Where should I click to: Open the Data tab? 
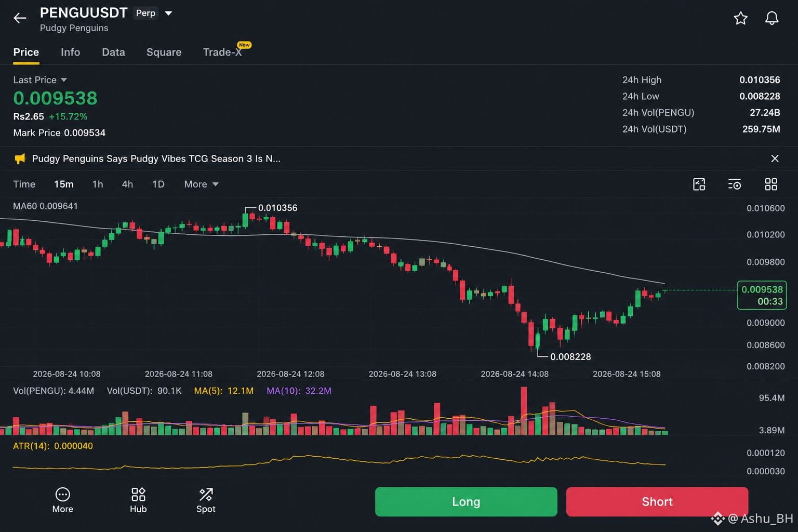tap(113, 52)
